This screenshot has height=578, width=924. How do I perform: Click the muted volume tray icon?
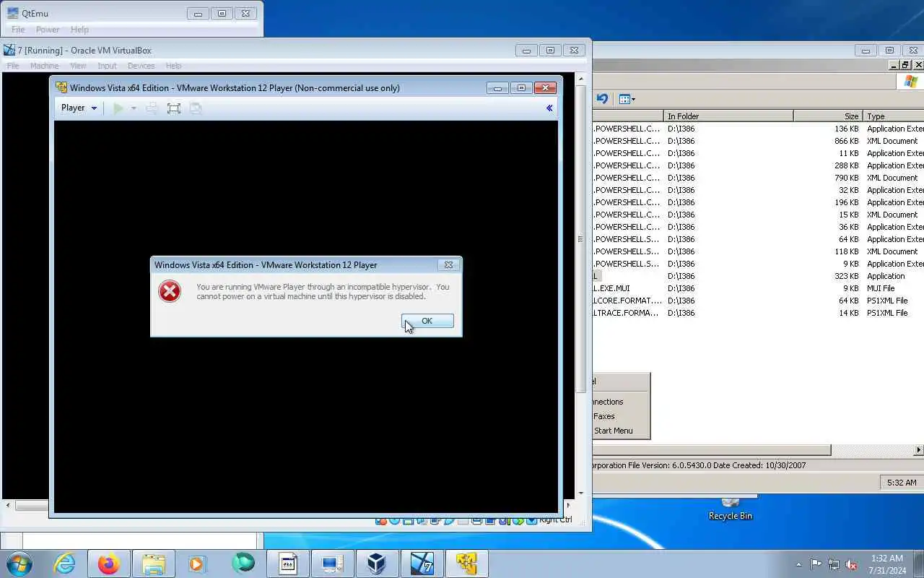pos(852,564)
